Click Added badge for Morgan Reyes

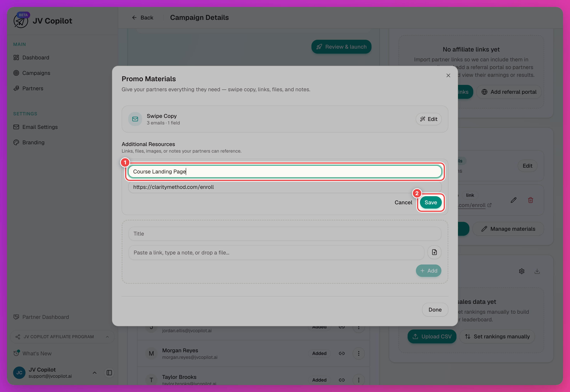coord(319,353)
